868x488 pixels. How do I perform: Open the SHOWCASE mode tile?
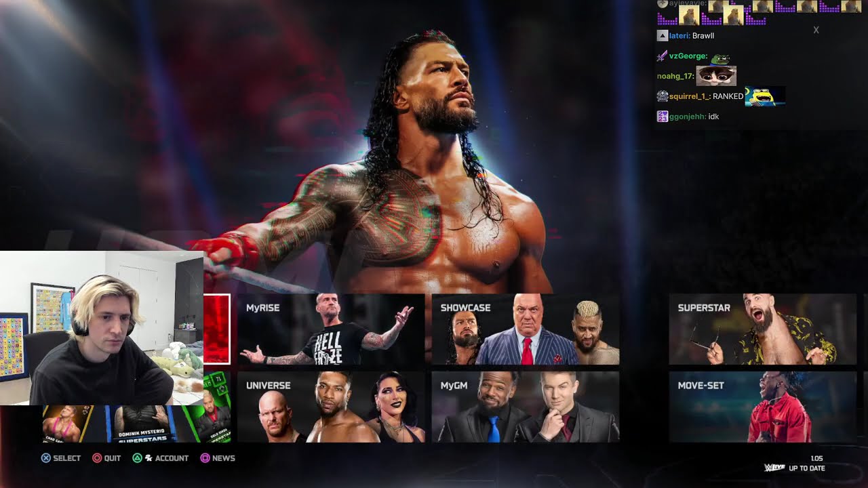[526, 329]
